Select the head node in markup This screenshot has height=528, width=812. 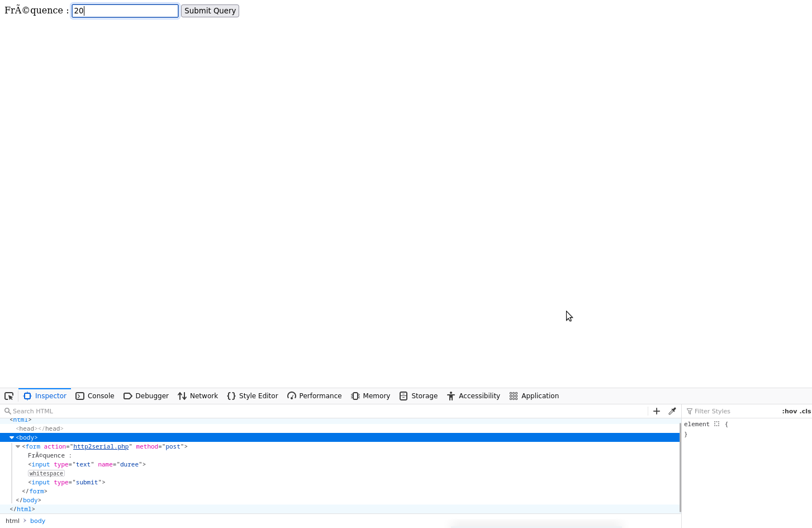[40, 428]
